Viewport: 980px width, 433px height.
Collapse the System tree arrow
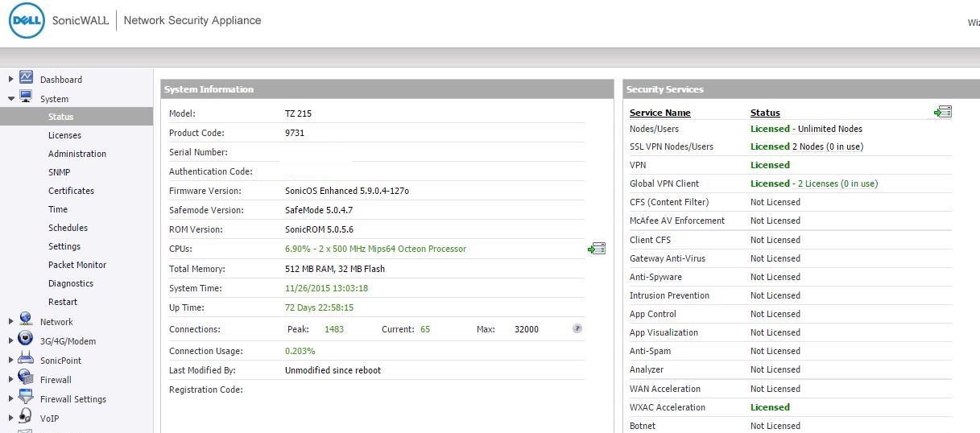[x=10, y=98]
